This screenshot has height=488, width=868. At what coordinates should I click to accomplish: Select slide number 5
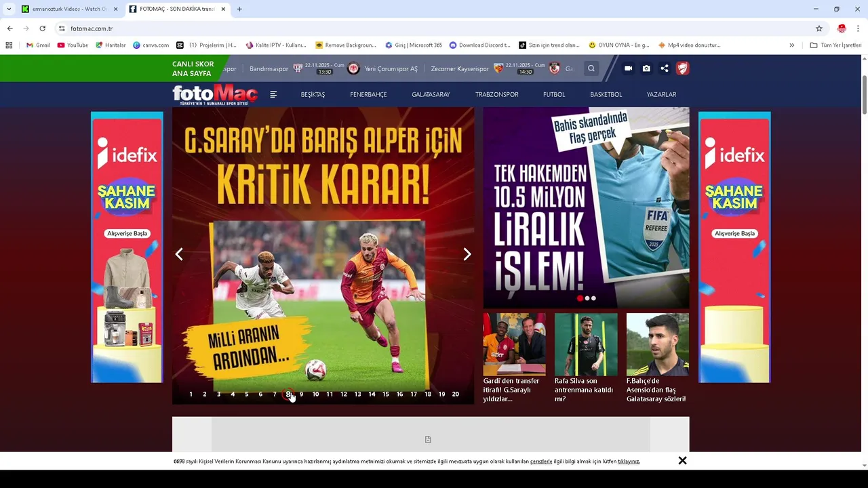(x=246, y=394)
